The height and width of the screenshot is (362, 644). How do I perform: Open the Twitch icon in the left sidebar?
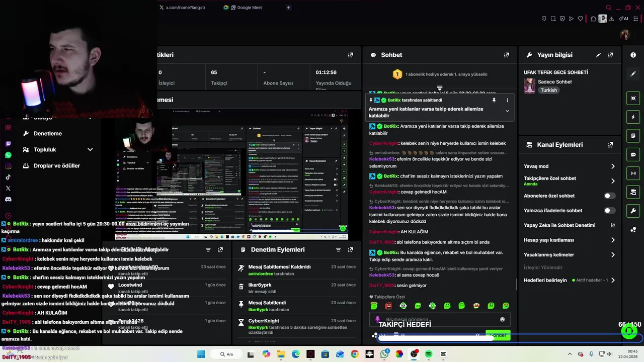tap(8, 144)
